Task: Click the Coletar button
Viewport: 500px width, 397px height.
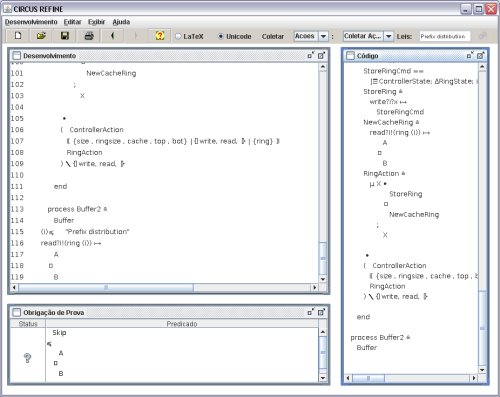Action: pos(273,36)
